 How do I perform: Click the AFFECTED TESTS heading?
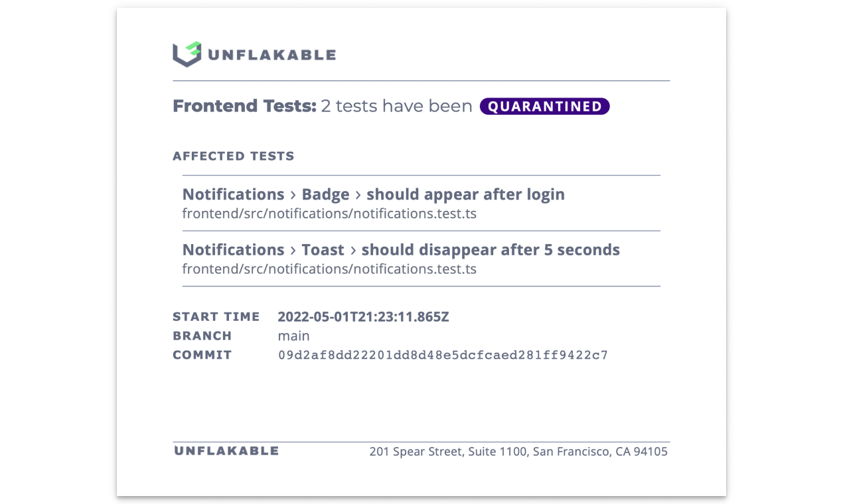click(234, 157)
